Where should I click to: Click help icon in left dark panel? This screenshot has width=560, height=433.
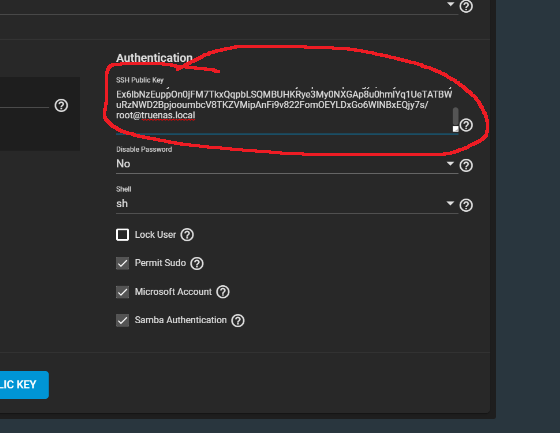[x=61, y=105]
